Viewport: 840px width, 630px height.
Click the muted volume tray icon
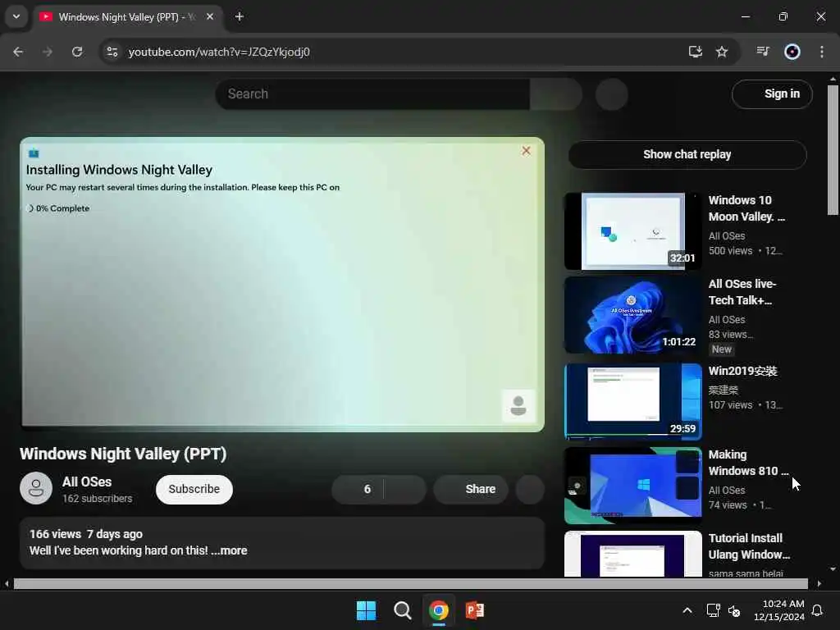pyautogui.click(x=734, y=610)
